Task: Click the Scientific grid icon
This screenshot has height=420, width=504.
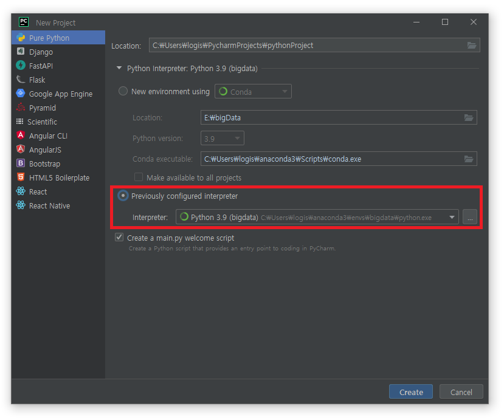Action: (x=20, y=122)
